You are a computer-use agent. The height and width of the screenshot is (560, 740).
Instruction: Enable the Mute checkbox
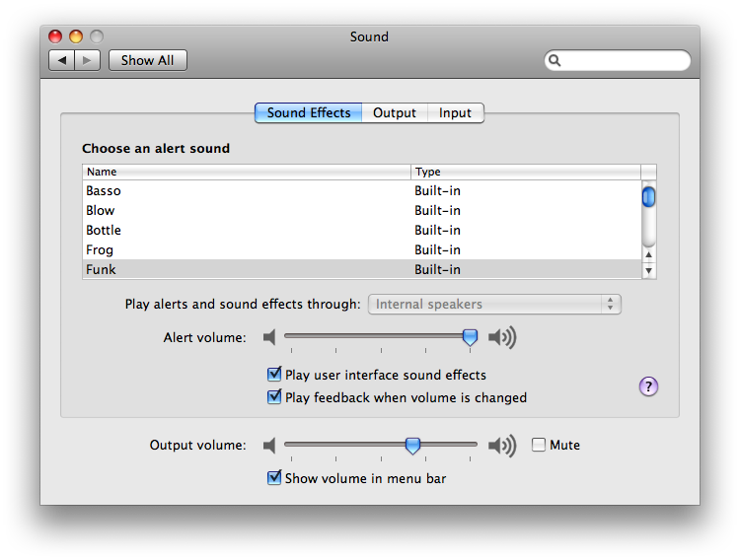(539, 445)
